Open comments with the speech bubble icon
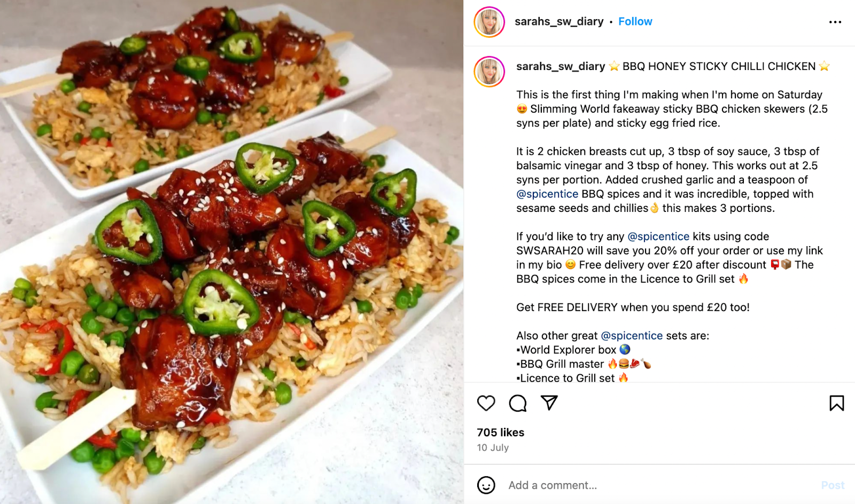 [x=518, y=403]
